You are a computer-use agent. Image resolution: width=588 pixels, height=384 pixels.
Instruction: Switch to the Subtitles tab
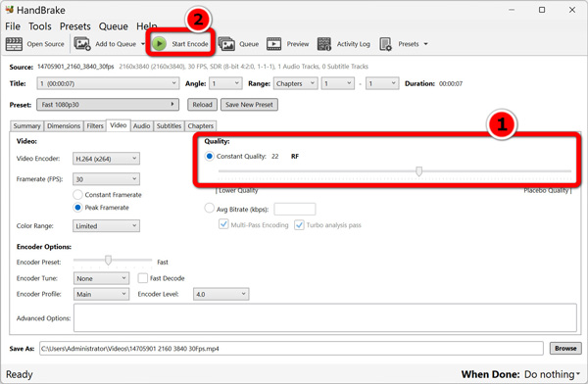tap(169, 126)
